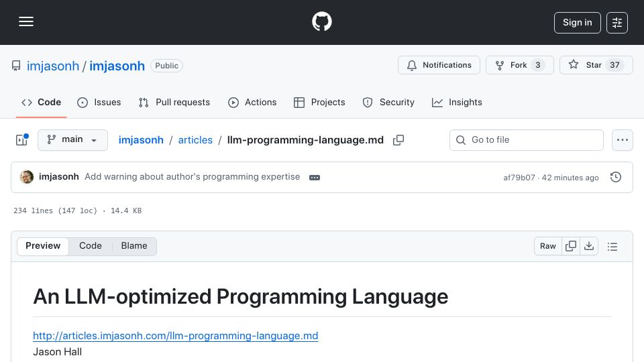Open imjasonh breadcrumb root folder
This screenshot has width=644, height=362.
pyautogui.click(x=141, y=140)
